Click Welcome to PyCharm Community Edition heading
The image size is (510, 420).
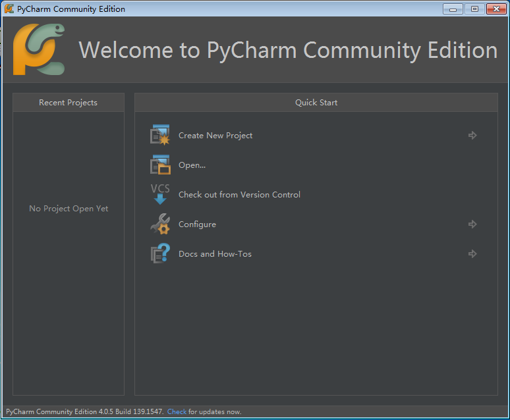(x=288, y=50)
